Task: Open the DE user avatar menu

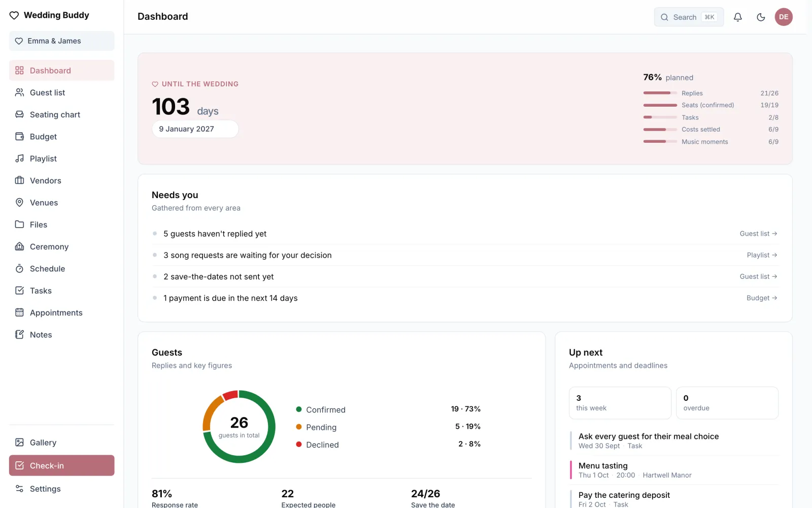Action: pyautogui.click(x=784, y=17)
